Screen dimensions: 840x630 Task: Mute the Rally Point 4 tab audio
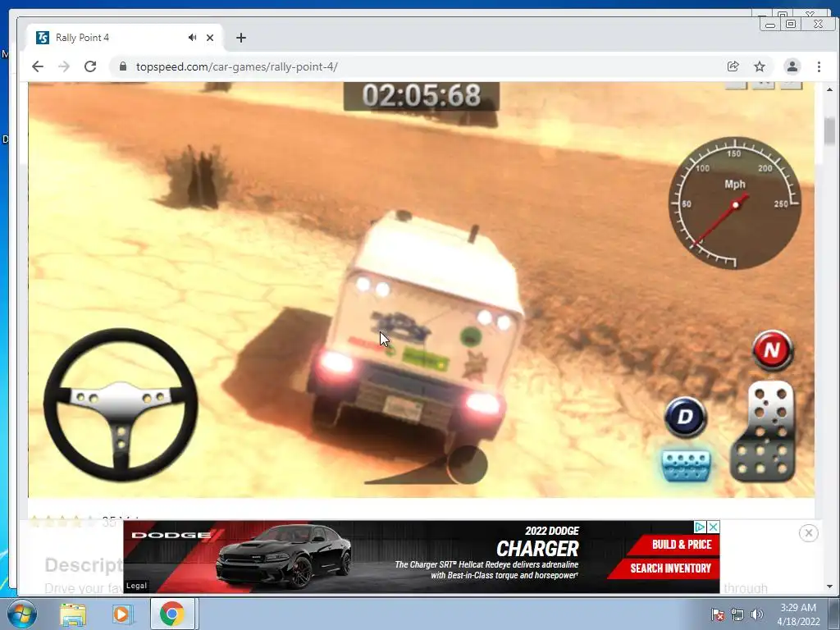tap(192, 38)
